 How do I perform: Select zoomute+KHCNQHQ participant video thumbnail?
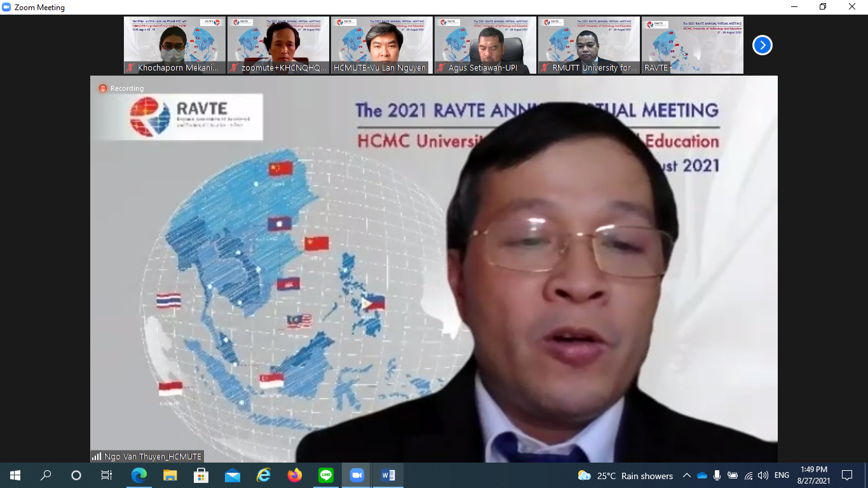(x=278, y=45)
